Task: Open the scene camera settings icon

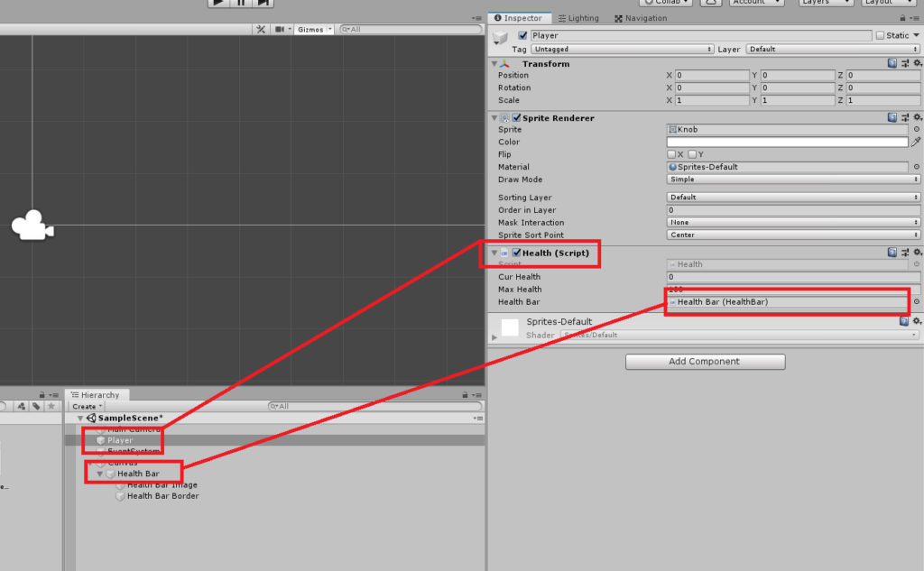Action: [x=282, y=30]
